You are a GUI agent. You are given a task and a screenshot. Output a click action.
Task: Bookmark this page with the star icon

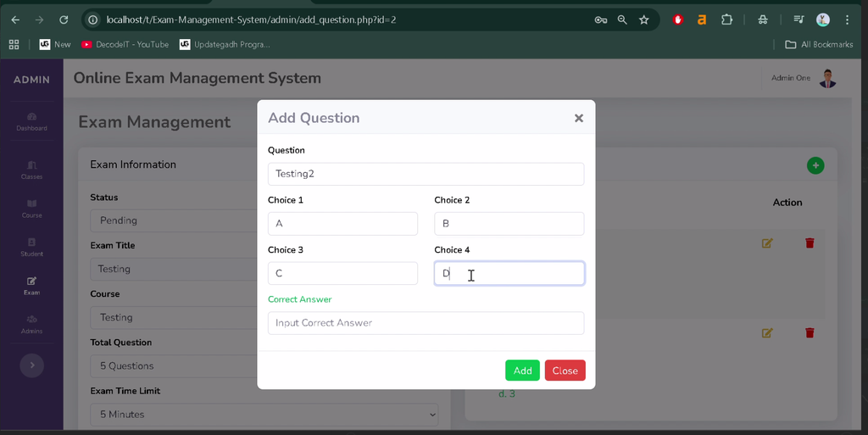tap(644, 20)
